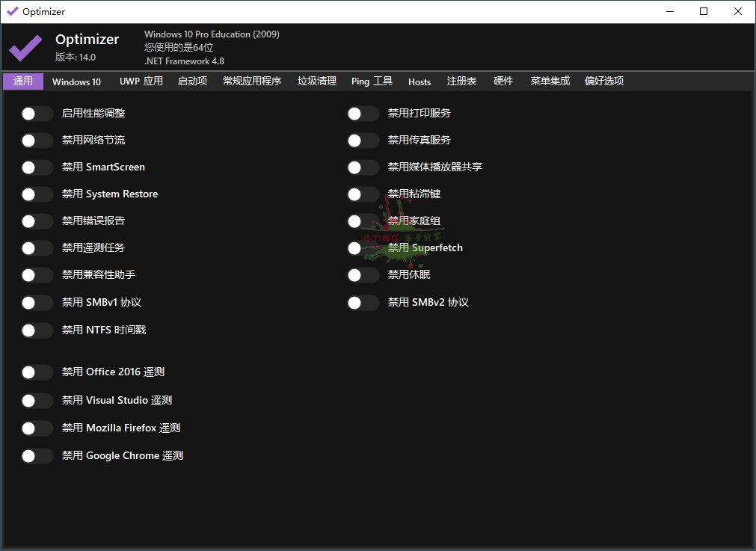Select the 偏好选项 tab
This screenshot has width=756, height=551.
tap(604, 82)
